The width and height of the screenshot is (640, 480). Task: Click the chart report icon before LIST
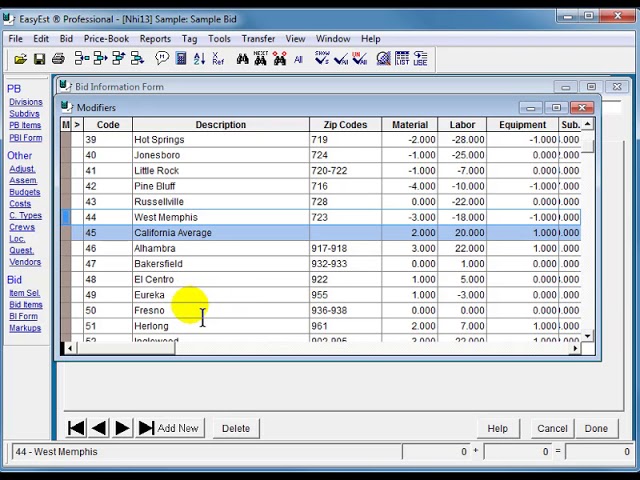384,59
